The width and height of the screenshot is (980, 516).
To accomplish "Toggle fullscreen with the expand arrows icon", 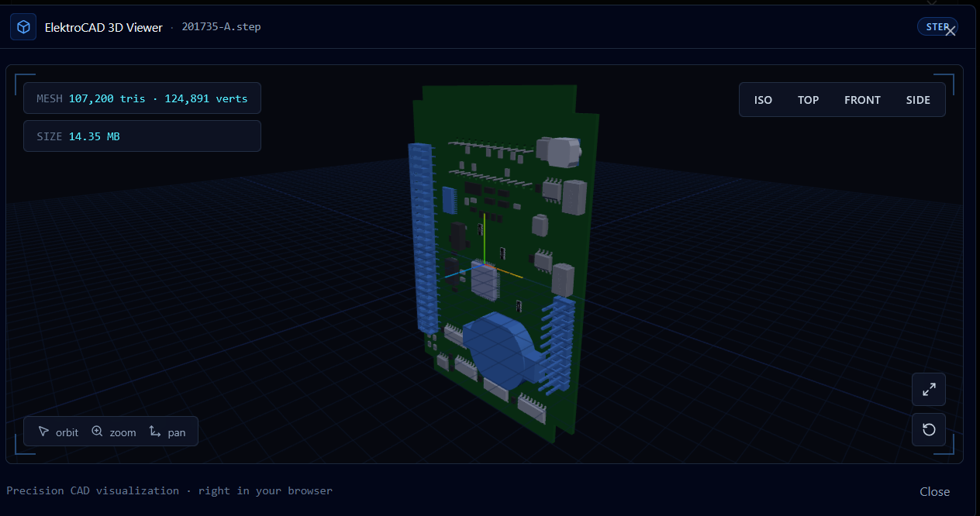I will click(929, 390).
